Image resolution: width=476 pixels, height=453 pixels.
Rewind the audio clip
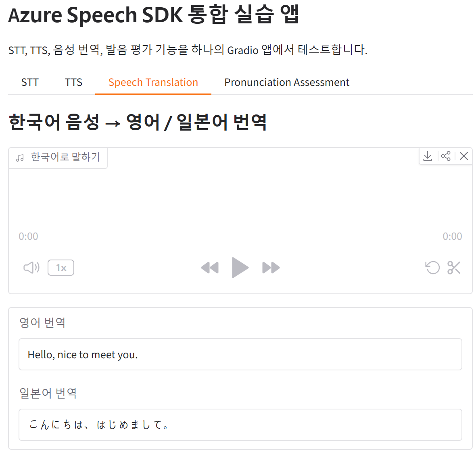[x=210, y=268]
